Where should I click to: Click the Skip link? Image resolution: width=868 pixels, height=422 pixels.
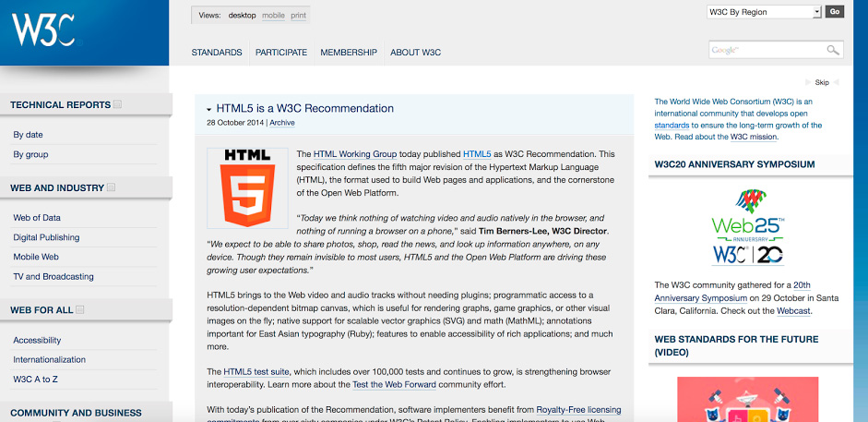822,82
